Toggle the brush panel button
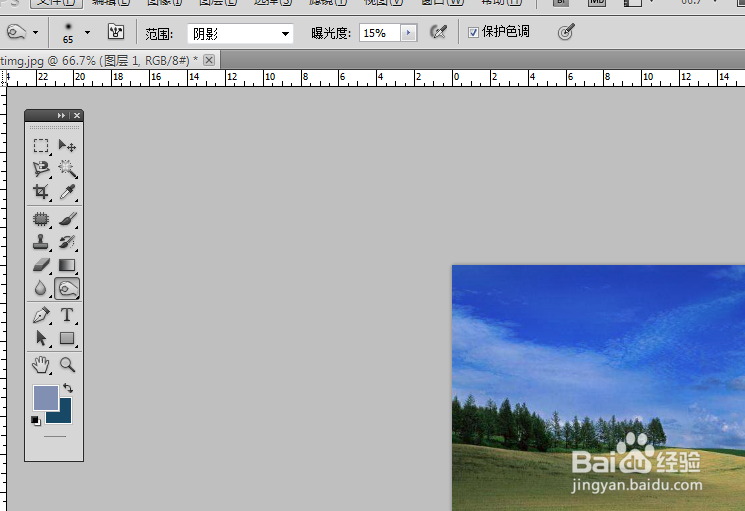The width and height of the screenshot is (745, 511). click(115, 32)
